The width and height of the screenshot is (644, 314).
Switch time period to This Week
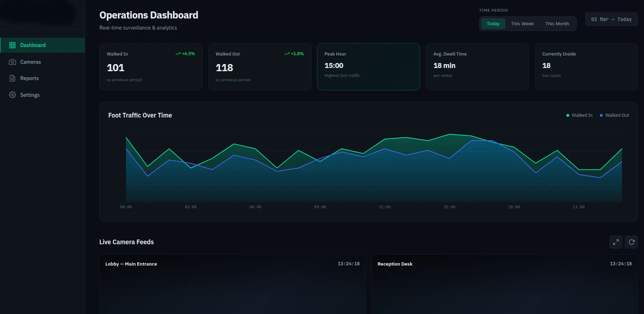[522, 24]
